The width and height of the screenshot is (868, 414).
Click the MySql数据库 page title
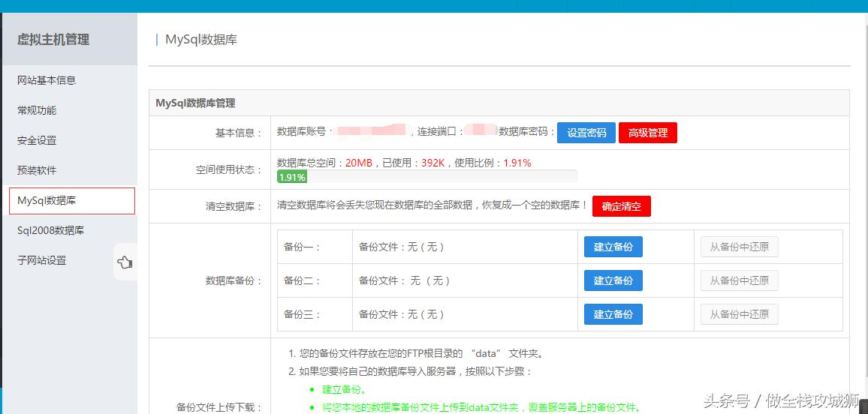tap(201, 40)
